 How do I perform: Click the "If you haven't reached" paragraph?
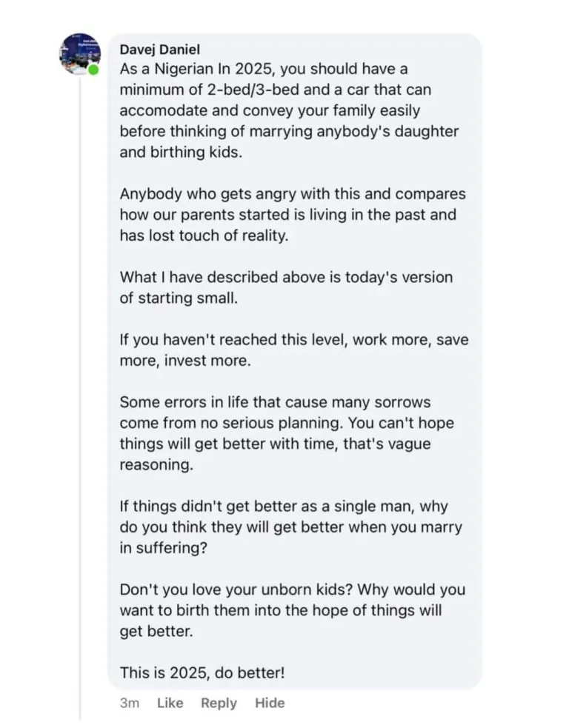coord(293,350)
